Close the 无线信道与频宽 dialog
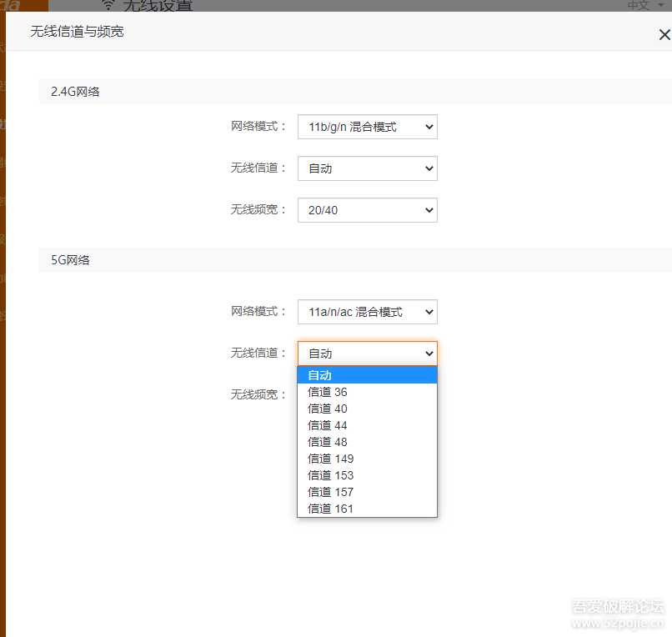672x637 pixels. 663,34
